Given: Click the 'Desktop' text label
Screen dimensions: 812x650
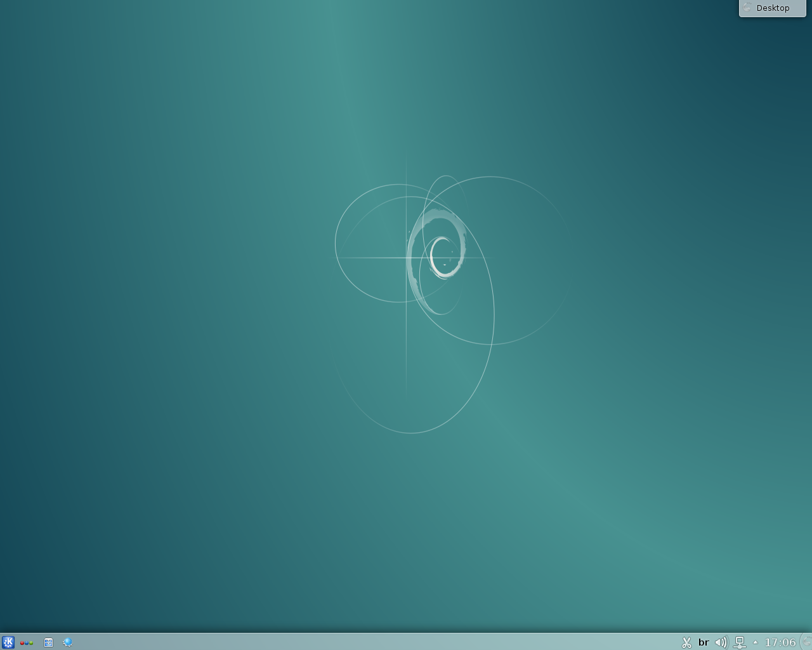Looking at the screenshot, I should tap(773, 8).
